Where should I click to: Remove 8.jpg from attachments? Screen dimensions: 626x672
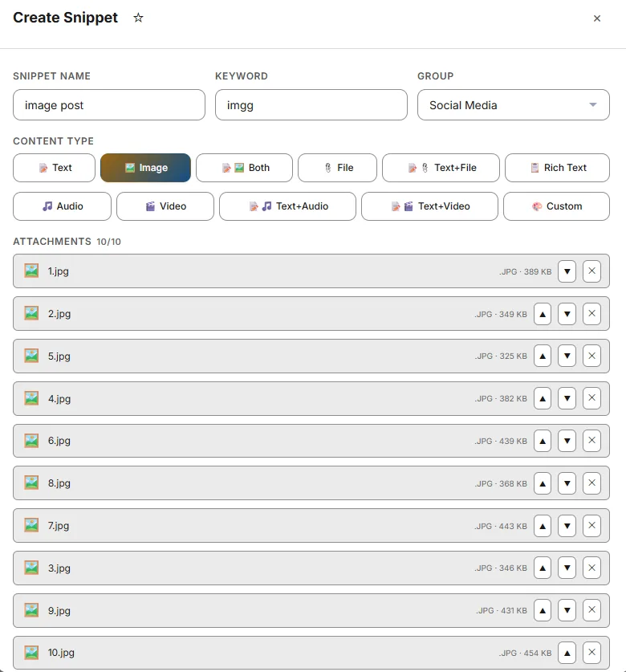pyautogui.click(x=591, y=483)
